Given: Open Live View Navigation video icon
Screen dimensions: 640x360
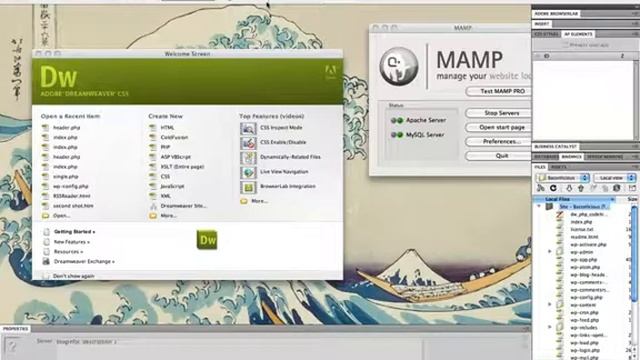Looking at the screenshot, I should (x=248, y=172).
